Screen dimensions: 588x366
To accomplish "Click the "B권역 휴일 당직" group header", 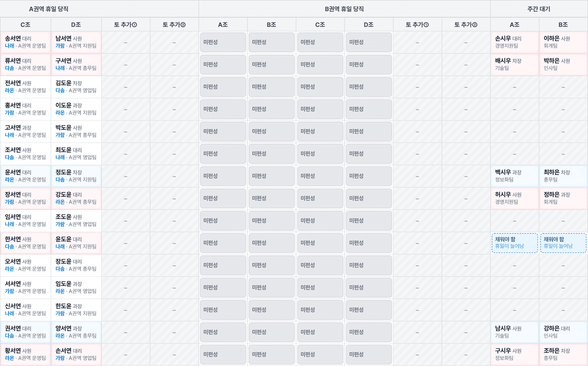I will pos(345,9).
